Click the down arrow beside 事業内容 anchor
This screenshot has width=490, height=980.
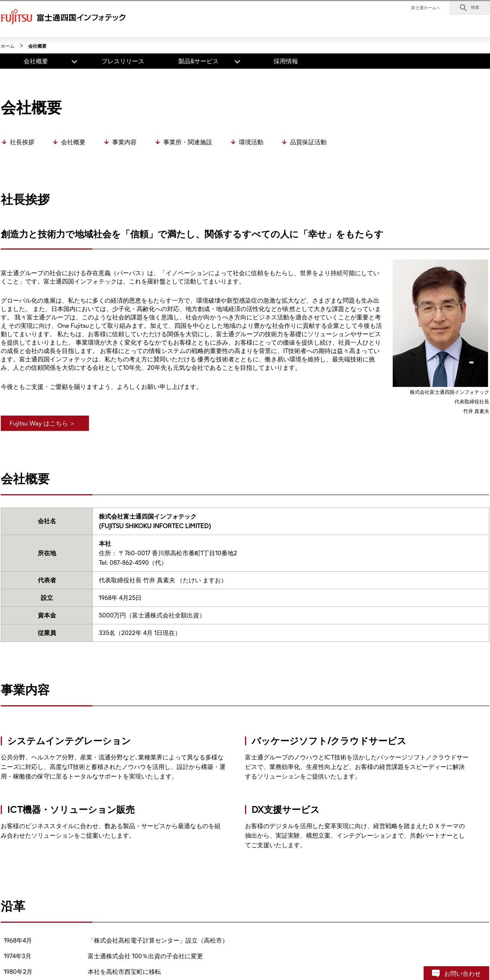click(106, 142)
